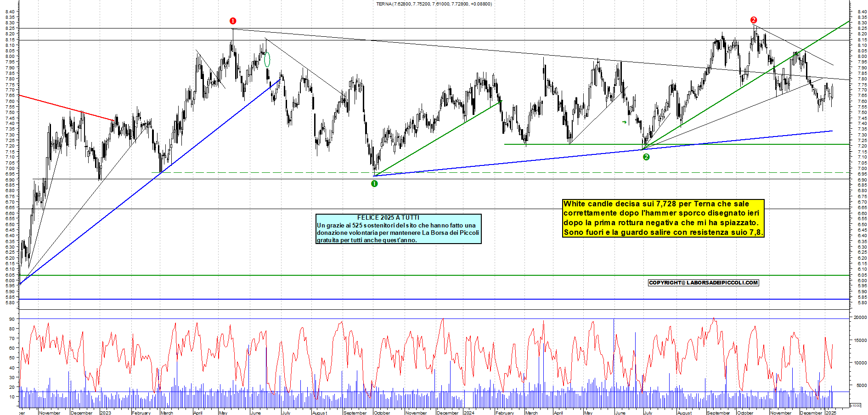This screenshot has height=415, width=868.
Task: Click the 50 label on the oscillator scale
Action: [x=11, y=358]
